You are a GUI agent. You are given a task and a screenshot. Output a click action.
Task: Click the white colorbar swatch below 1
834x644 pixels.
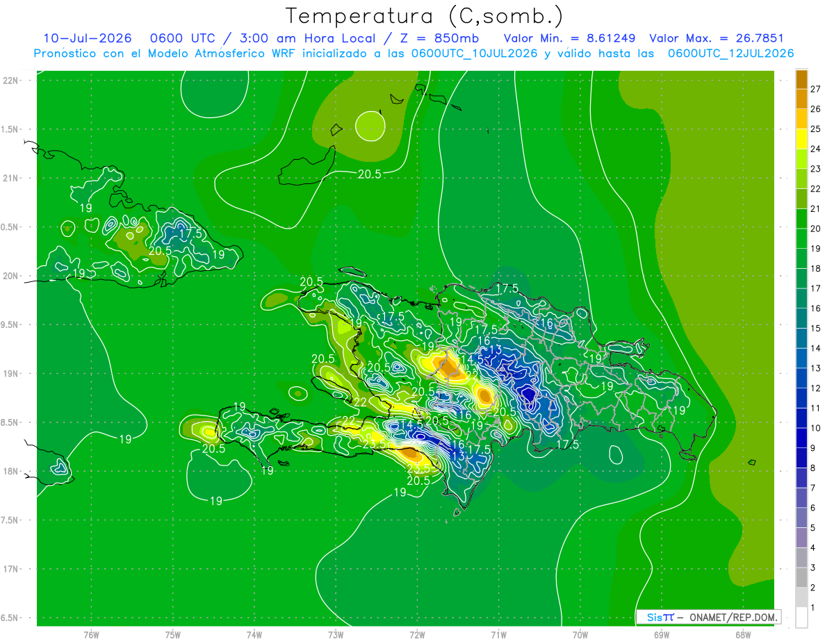tap(801, 618)
